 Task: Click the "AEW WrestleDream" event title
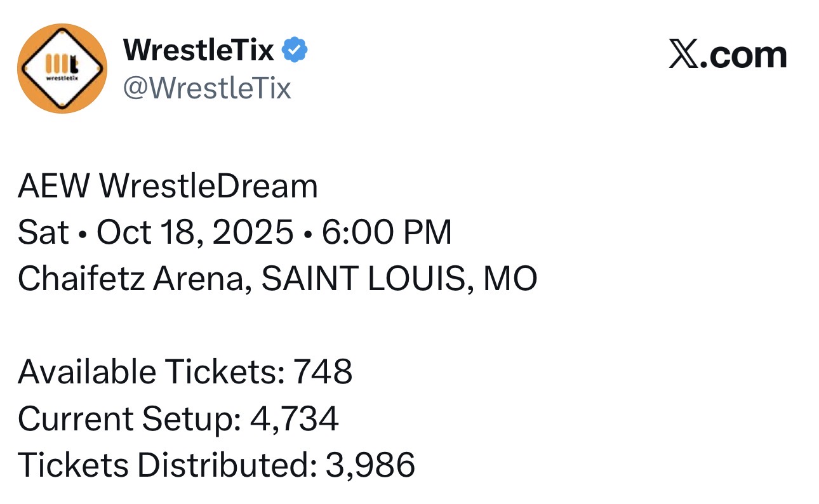click(x=168, y=187)
